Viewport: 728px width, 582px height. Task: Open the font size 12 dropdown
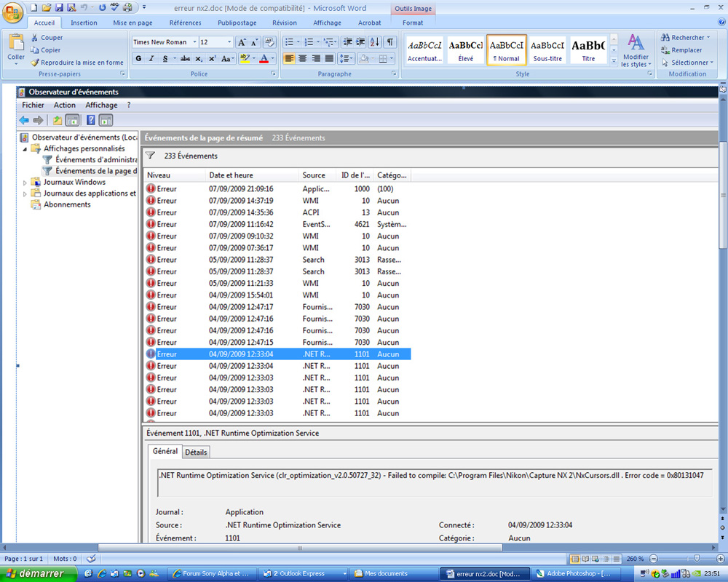click(x=229, y=42)
